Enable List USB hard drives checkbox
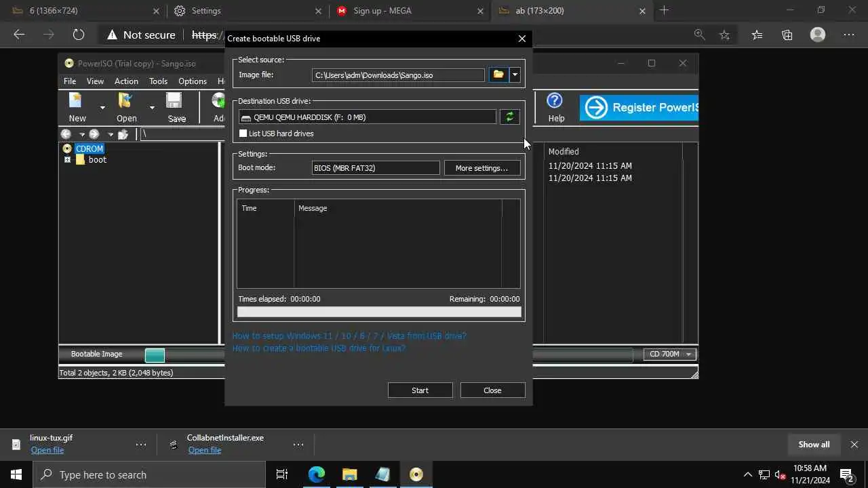868x488 pixels. (x=243, y=134)
